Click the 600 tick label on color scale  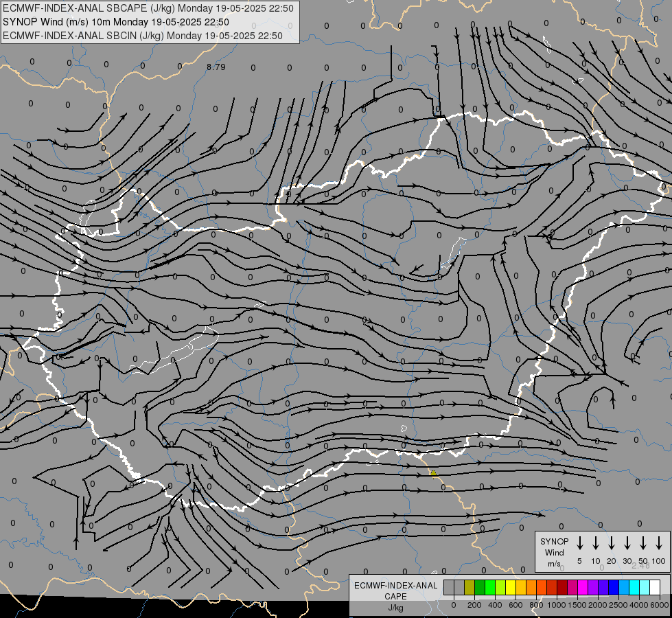[515, 605]
